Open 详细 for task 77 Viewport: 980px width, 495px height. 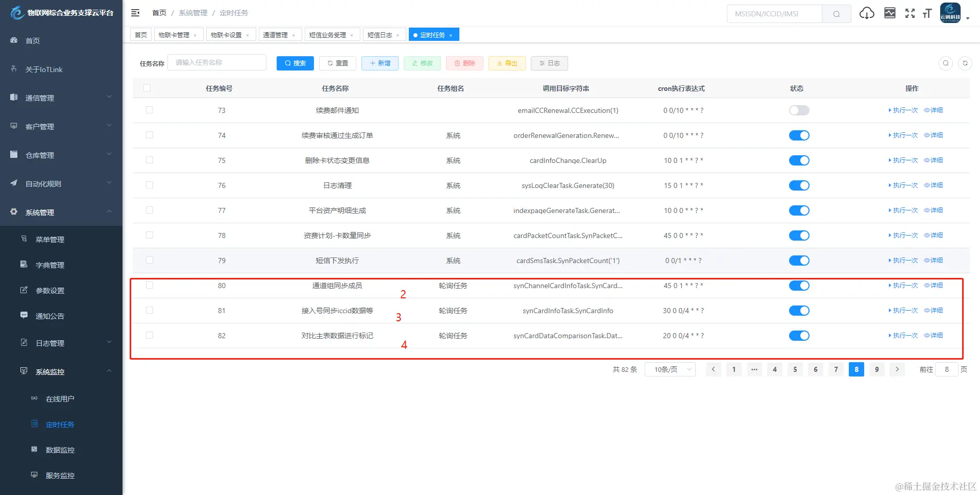(934, 210)
